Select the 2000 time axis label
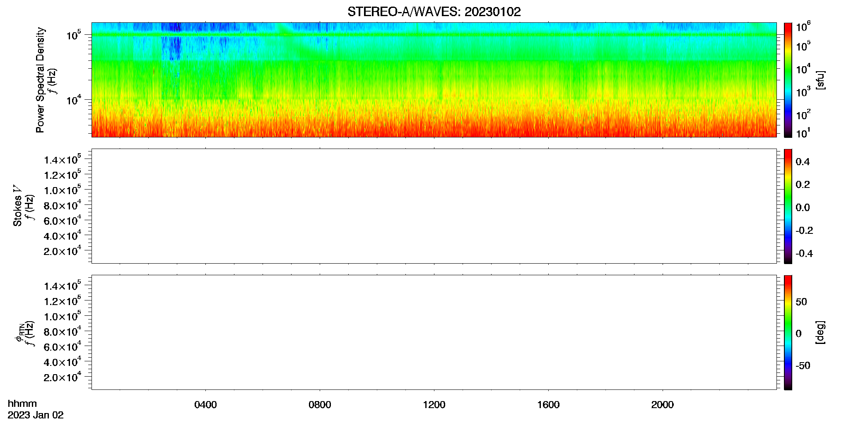This screenshot has height=447, width=868. point(663,405)
